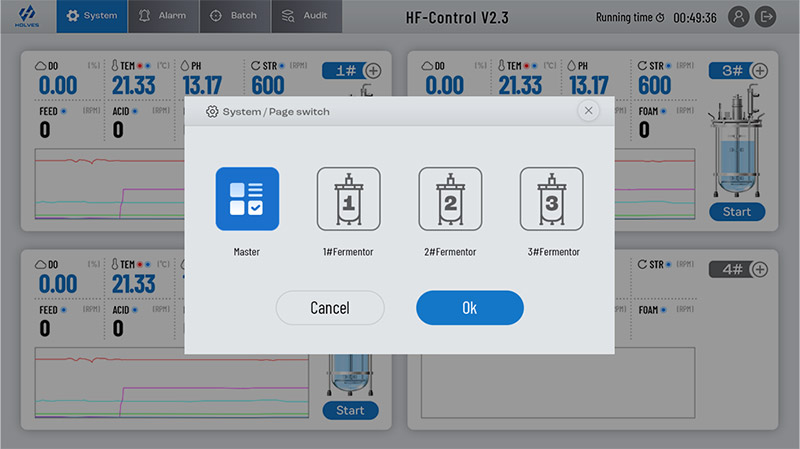This screenshot has height=449, width=800.
Task: Go to the Audit tab
Action: pyautogui.click(x=305, y=16)
